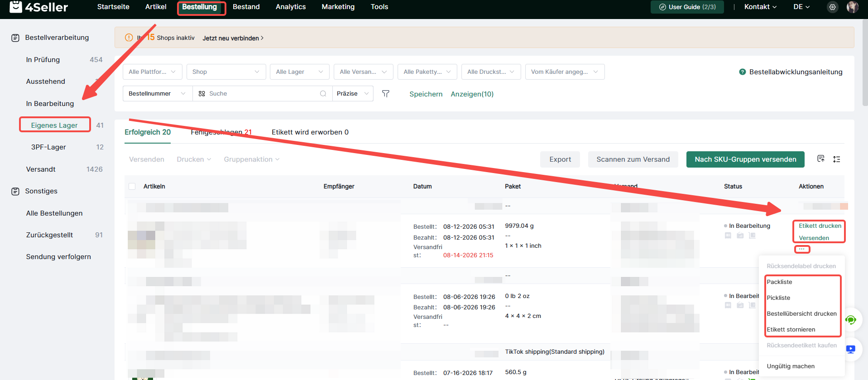Expand the Alle Plattformen dropdown
This screenshot has height=380, width=868.
tap(153, 72)
